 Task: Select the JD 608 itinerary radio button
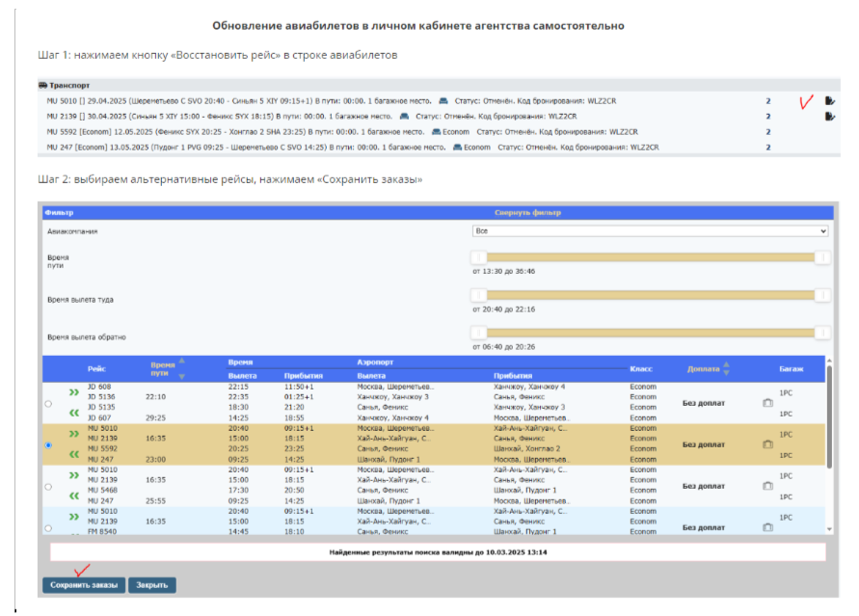tap(48, 403)
